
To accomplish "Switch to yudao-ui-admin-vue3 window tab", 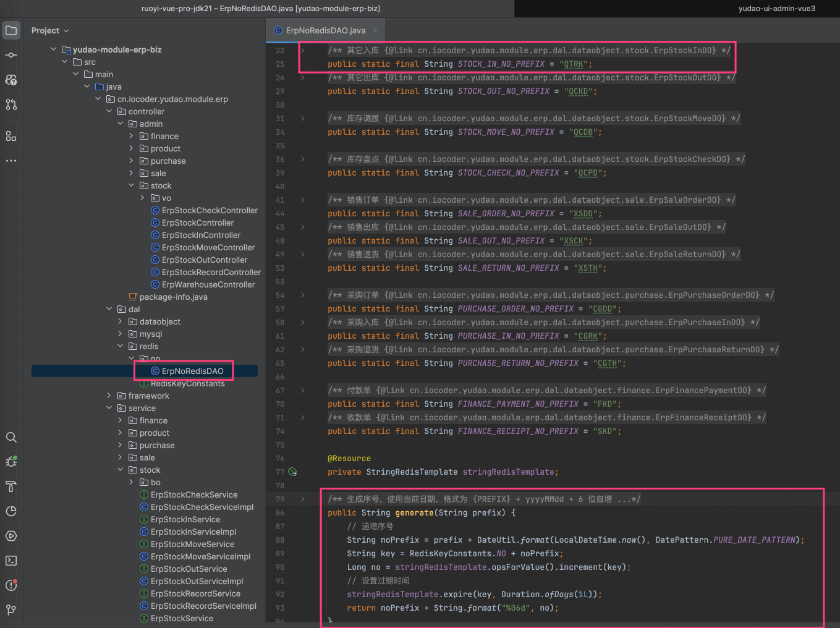I will 776,9.
